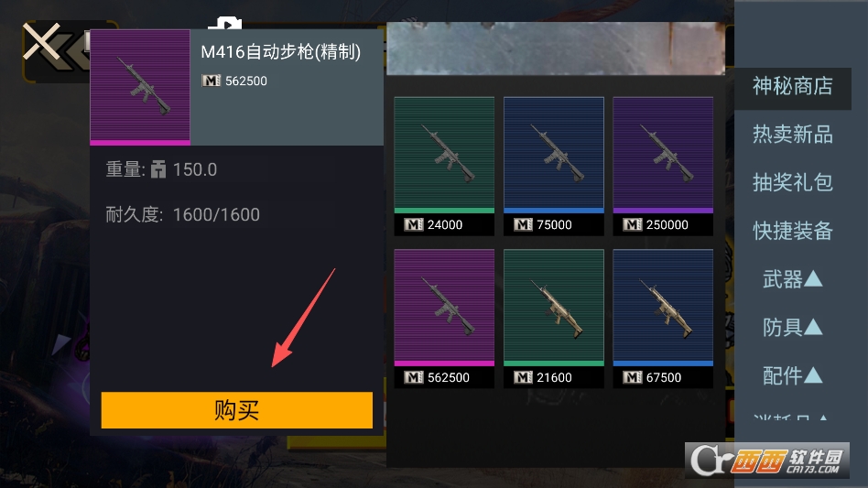The image size is (868, 488).
Task: Select the green M416 priced 24000
Action: pyautogui.click(x=444, y=166)
